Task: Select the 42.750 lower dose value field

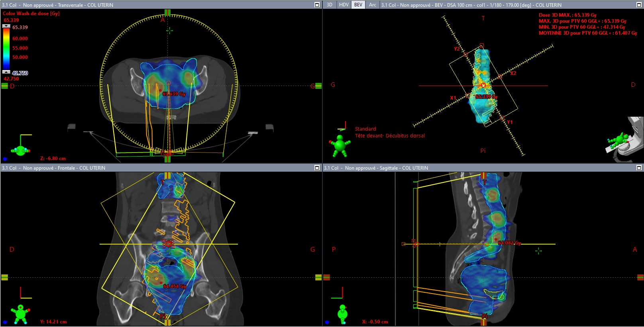Action: click(20, 73)
